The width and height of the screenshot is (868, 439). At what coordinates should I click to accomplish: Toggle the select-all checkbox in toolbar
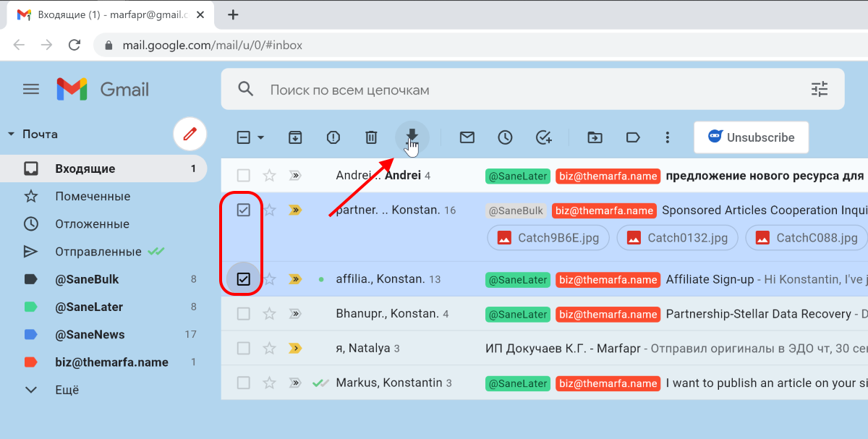click(244, 137)
